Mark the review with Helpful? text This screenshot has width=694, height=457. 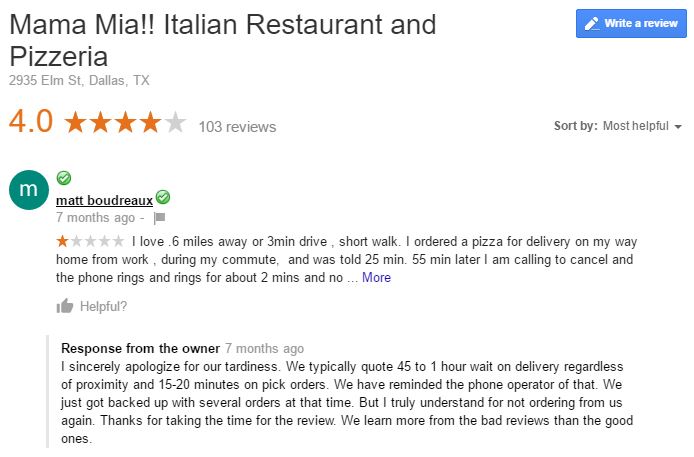click(103, 306)
